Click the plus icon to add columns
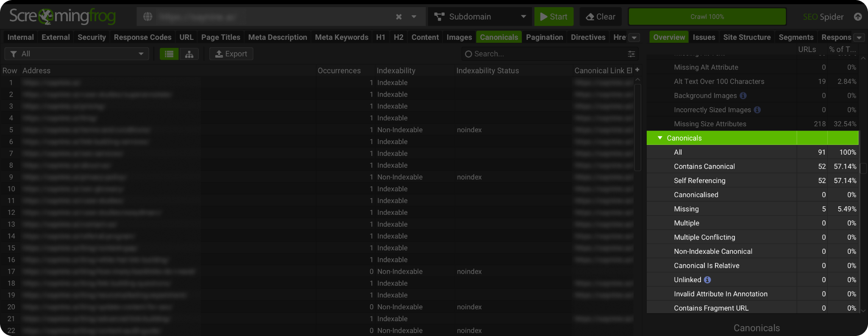The image size is (868, 336). [637, 70]
